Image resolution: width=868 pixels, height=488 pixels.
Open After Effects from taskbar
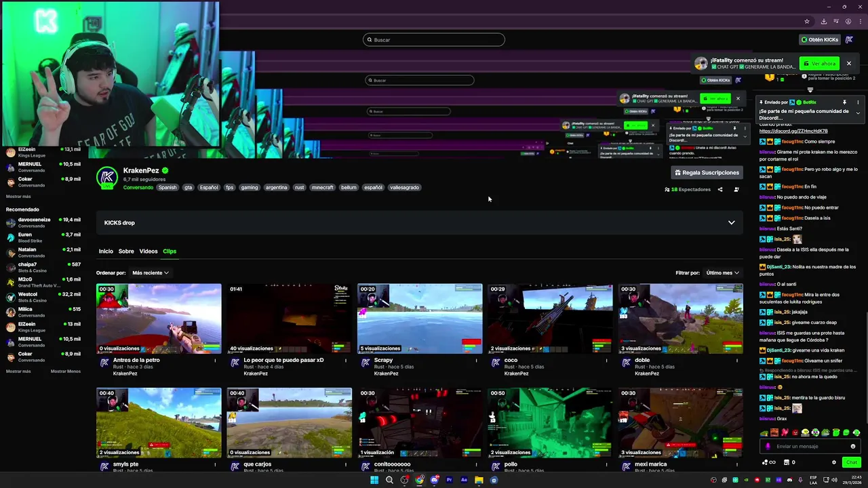coord(464,480)
